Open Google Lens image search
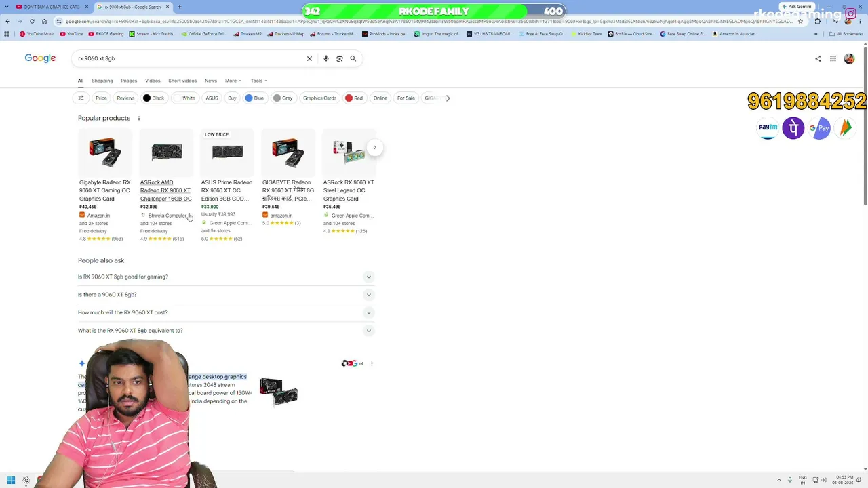Viewport: 868px width, 488px height. pyautogui.click(x=340, y=58)
